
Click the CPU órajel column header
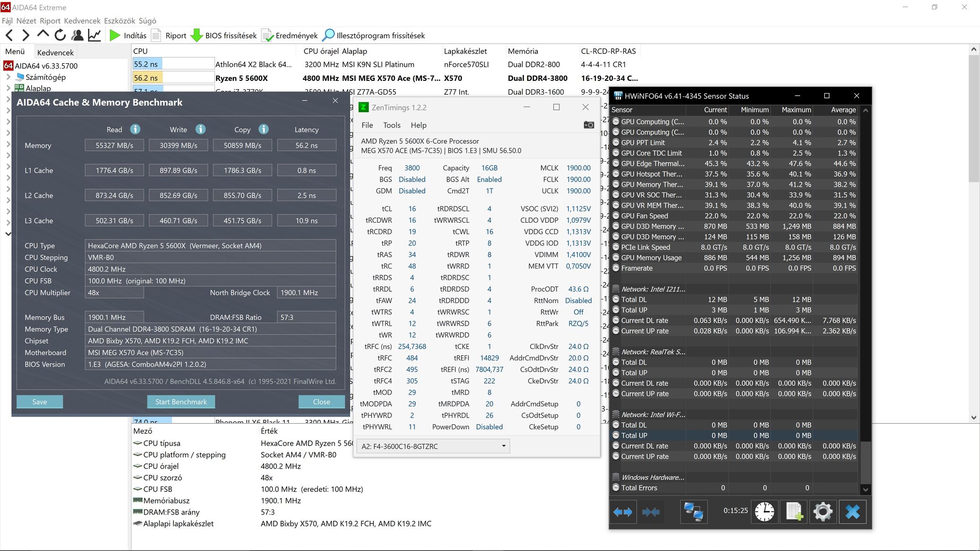coord(321,51)
